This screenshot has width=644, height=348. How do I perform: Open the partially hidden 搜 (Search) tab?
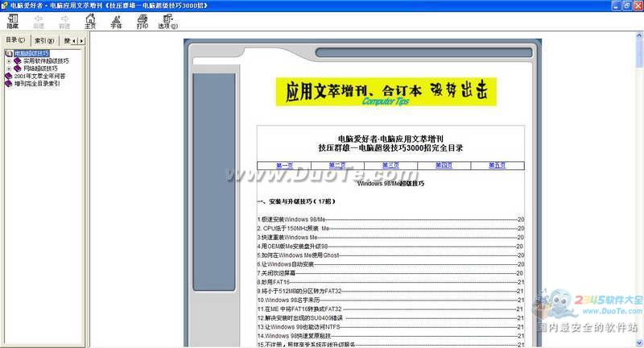(x=67, y=40)
